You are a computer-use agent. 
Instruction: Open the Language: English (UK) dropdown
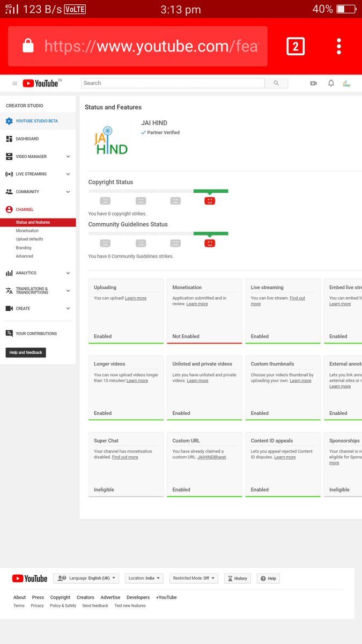86,579
